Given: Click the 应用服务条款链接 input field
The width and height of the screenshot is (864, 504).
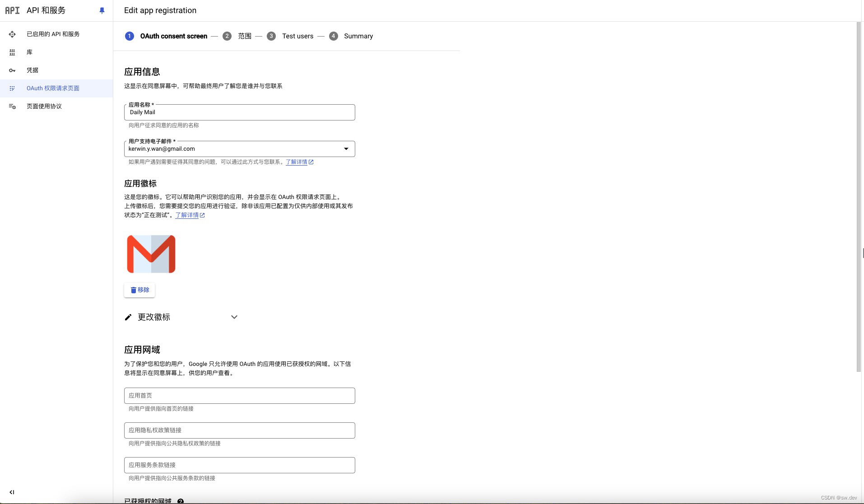Looking at the screenshot, I should (x=240, y=465).
